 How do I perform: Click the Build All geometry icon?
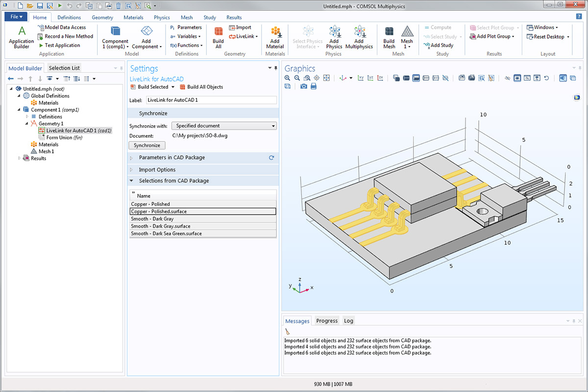coord(218,37)
